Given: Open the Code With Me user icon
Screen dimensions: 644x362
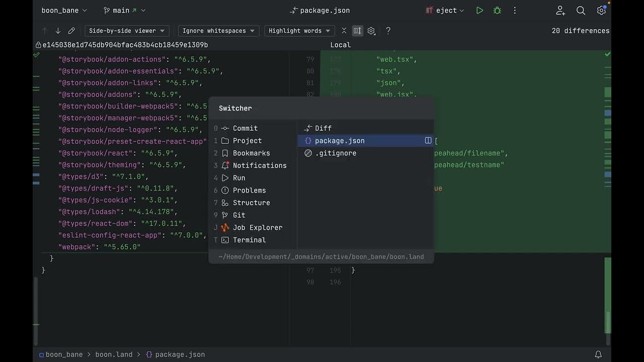Looking at the screenshot, I should tap(560, 10).
